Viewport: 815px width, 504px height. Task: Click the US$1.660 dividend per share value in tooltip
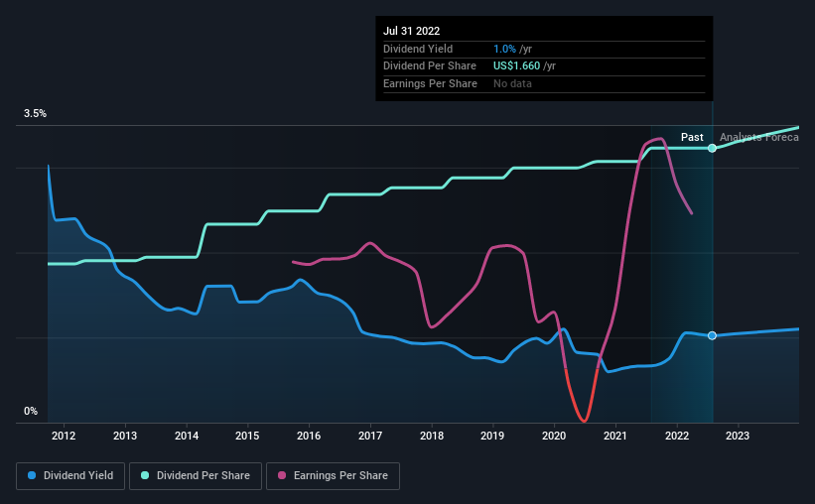point(516,66)
